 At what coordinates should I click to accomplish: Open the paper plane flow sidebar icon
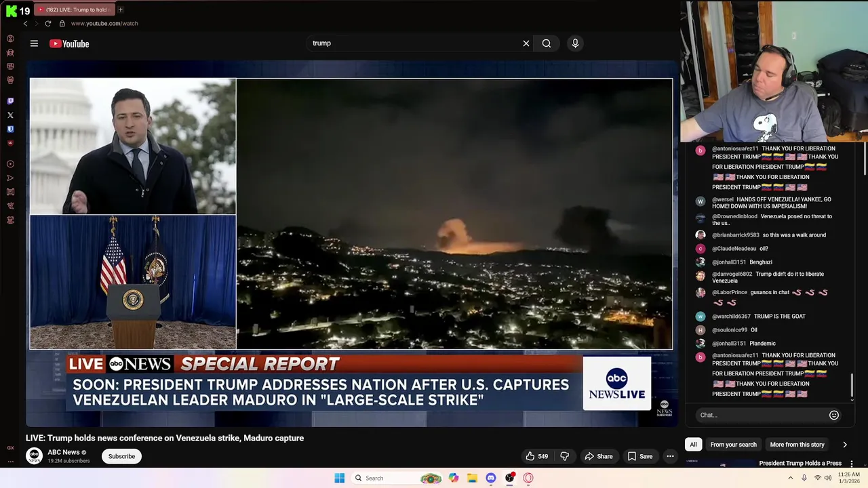pyautogui.click(x=10, y=178)
